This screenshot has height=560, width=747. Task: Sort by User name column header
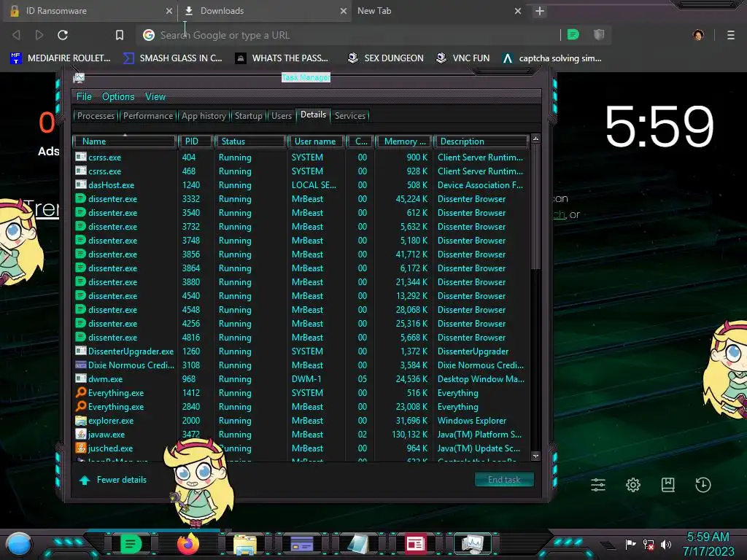click(x=317, y=141)
